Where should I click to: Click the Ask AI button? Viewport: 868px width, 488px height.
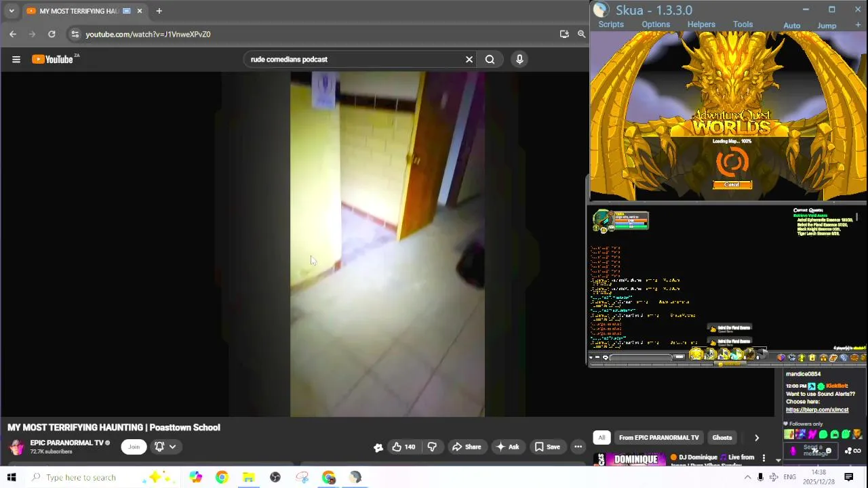[508, 447]
